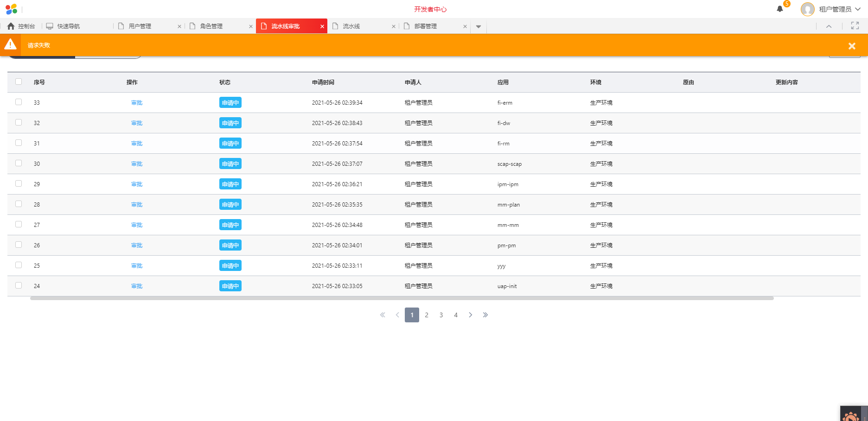Close the 部署管理 tab
868x421 pixels.
pyautogui.click(x=465, y=26)
